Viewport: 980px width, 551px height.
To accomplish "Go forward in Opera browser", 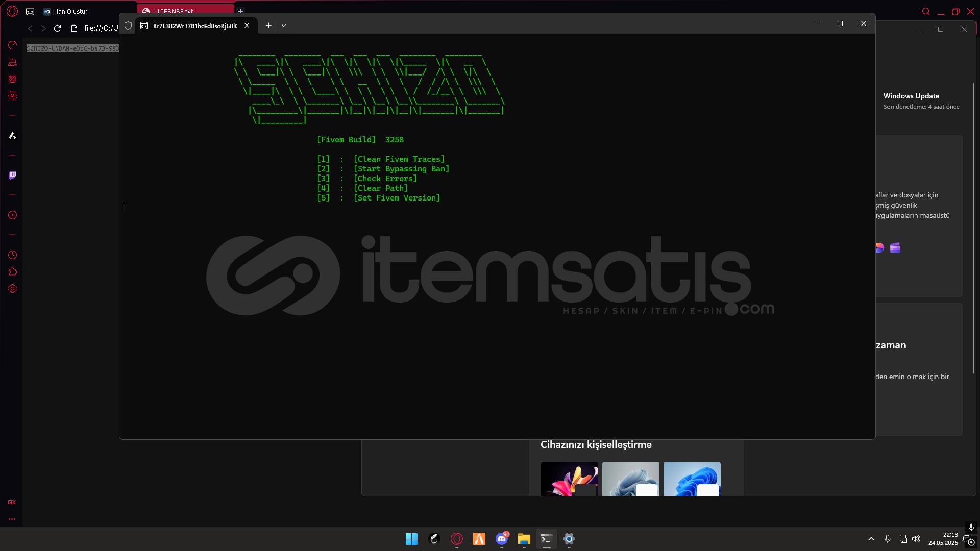I will [43, 29].
